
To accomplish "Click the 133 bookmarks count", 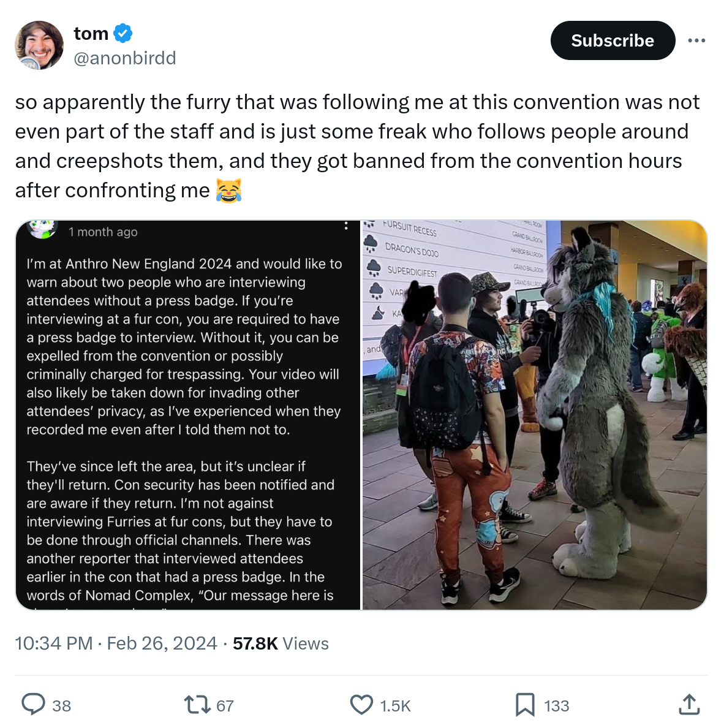I will coord(556,706).
